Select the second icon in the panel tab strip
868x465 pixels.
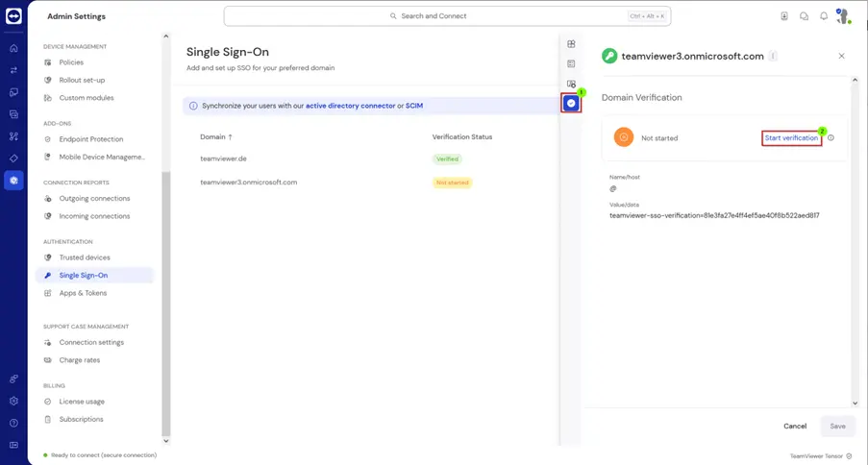pos(571,63)
